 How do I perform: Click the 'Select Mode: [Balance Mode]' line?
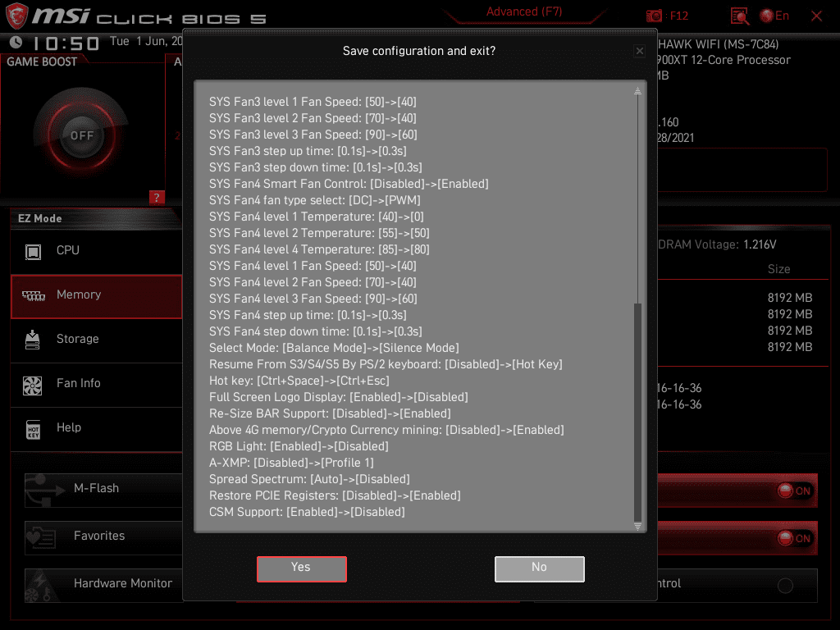tap(334, 348)
